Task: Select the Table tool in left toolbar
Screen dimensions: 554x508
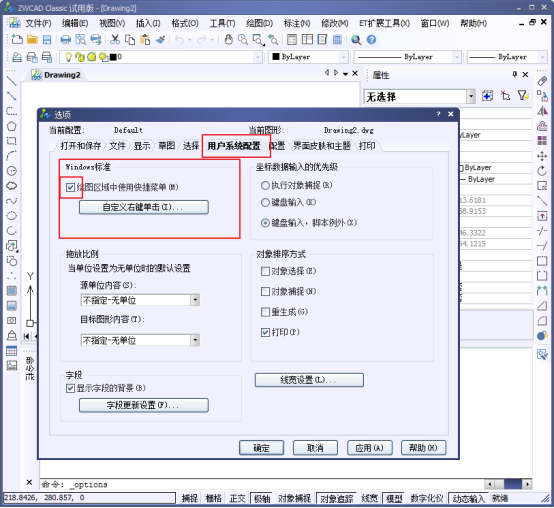Action: pos(12,350)
